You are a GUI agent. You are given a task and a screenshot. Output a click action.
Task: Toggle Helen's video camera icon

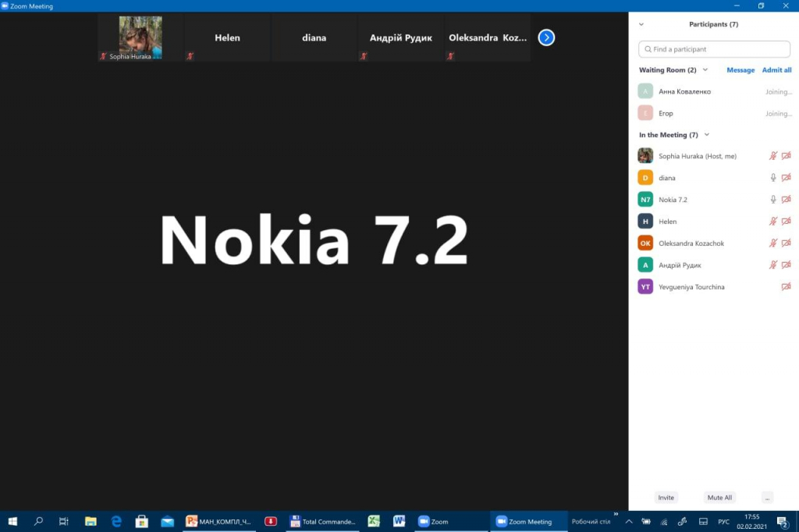pos(787,222)
